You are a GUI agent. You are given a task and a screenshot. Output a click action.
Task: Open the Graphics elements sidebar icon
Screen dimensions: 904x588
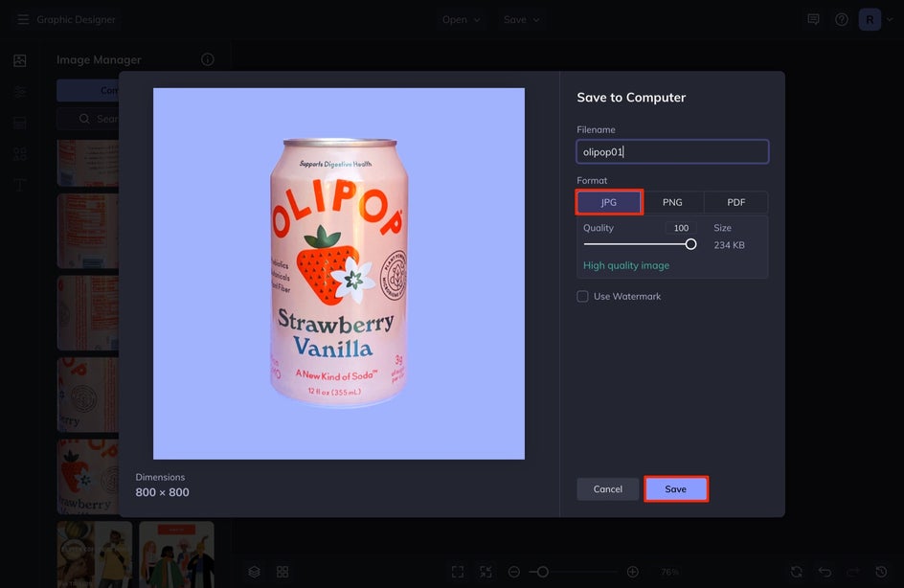tap(20, 154)
